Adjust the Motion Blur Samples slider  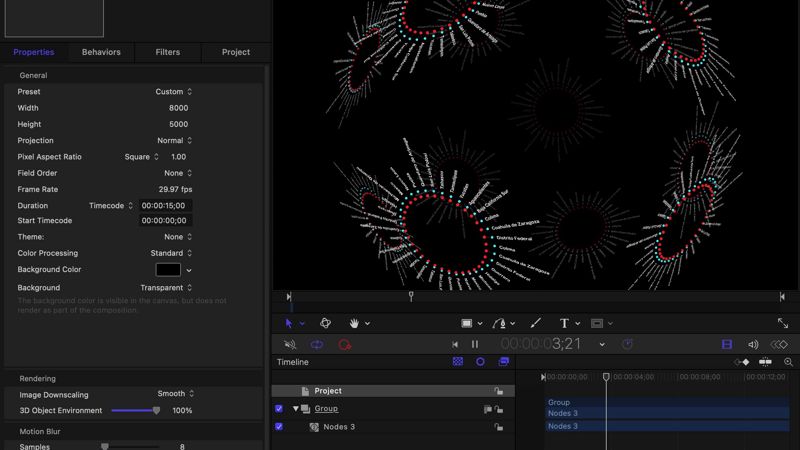click(105, 447)
